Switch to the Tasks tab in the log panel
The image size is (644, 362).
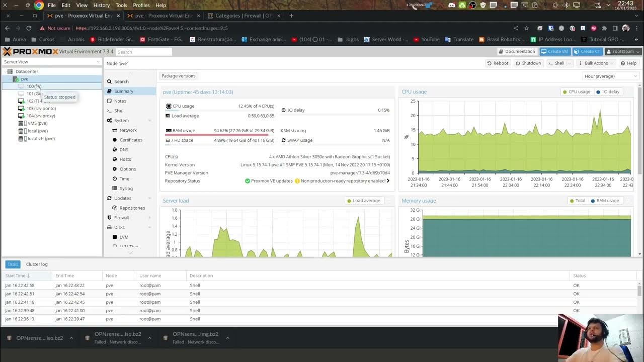[13, 264]
